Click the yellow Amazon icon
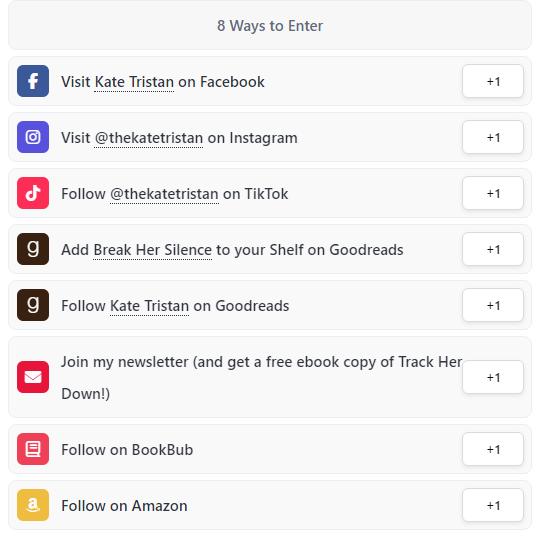 33,505
